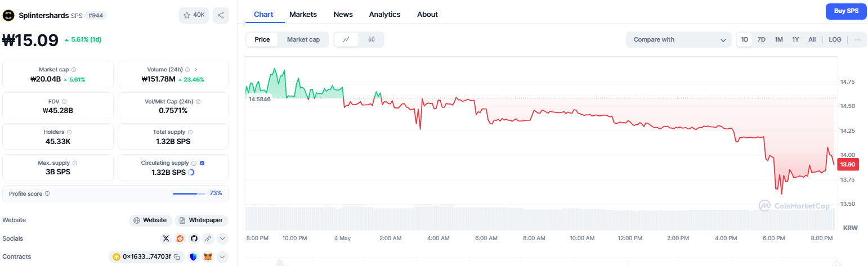868x266 pixels.
Task: Expand Volume (24h) arrow chevron
Action: pos(196,70)
